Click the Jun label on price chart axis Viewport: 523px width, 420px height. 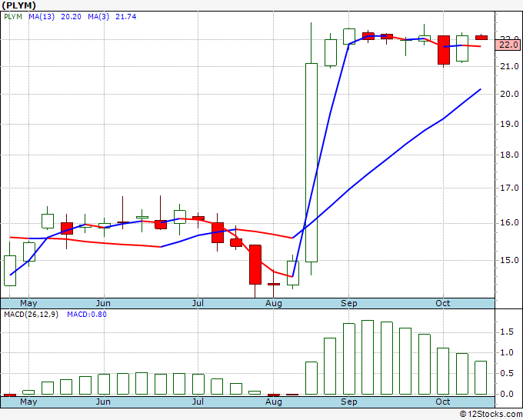pyautogui.click(x=103, y=304)
